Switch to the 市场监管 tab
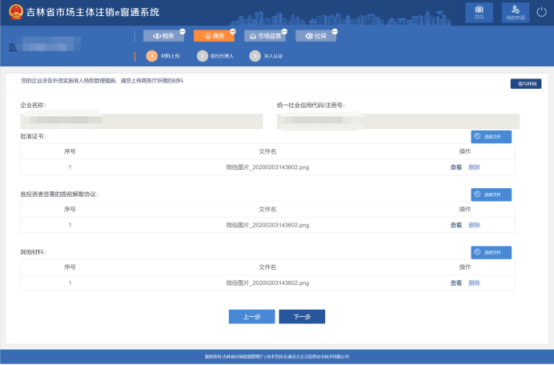The width and height of the screenshot is (554, 365). pos(265,36)
